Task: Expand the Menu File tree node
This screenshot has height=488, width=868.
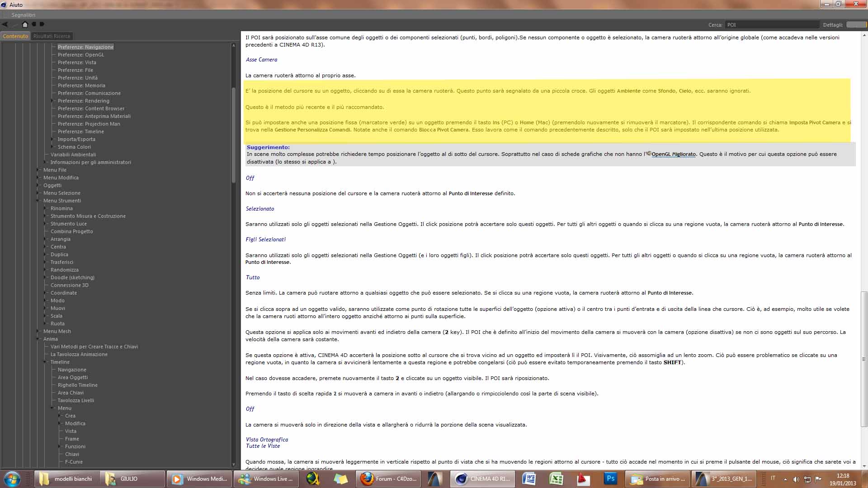Action: pos(38,170)
